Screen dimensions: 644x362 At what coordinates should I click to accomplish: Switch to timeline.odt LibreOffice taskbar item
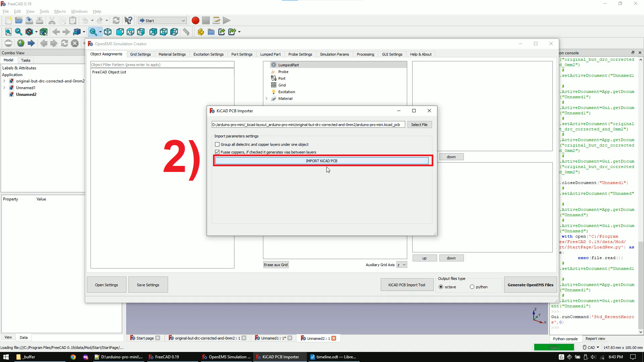point(333,357)
